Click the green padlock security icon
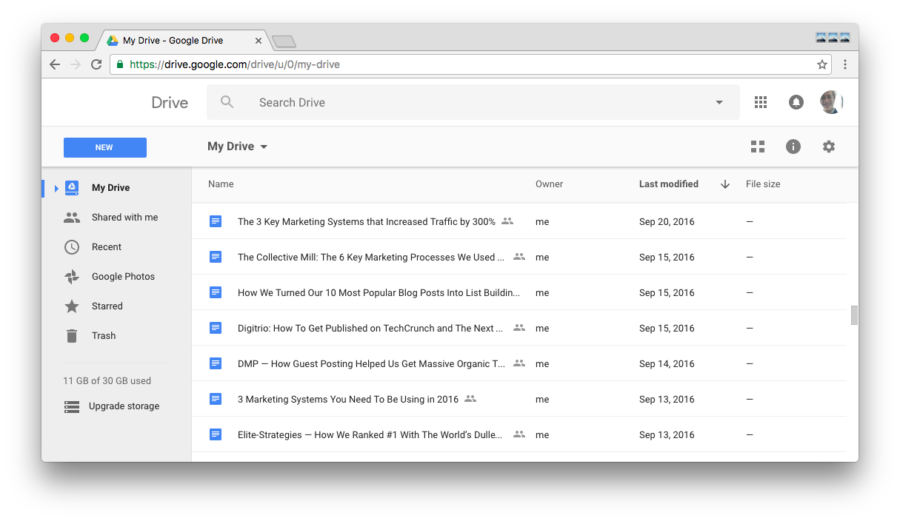Image resolution: width=900 pixels, height=521 pixels. tap(119, 64)
